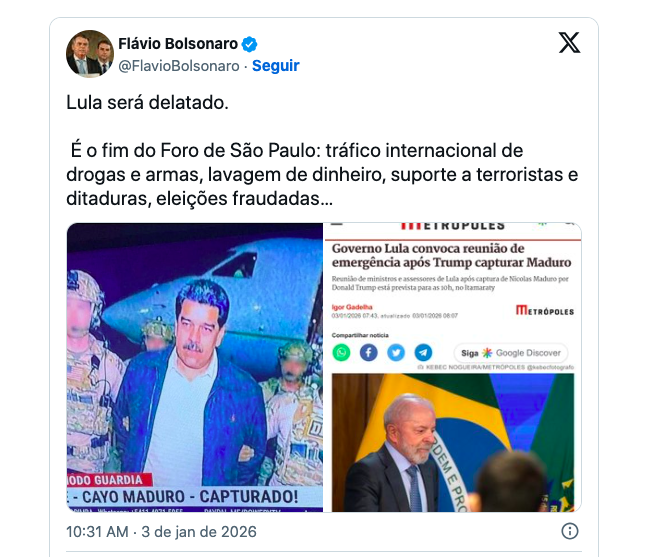
Task: Open the @FlavioBolsonaro handle link
Action: pyautogui.click(x=179, y=66)
